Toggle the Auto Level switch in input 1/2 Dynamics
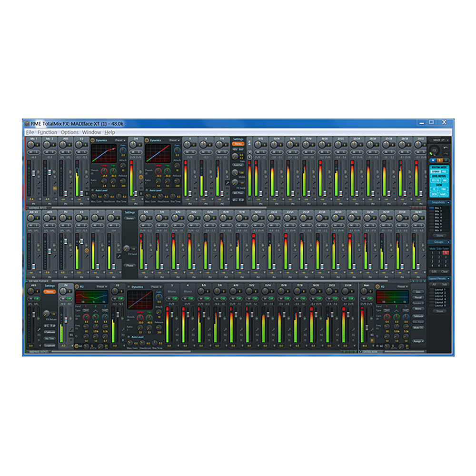This screenshot has height=476, width=476. 93,190
